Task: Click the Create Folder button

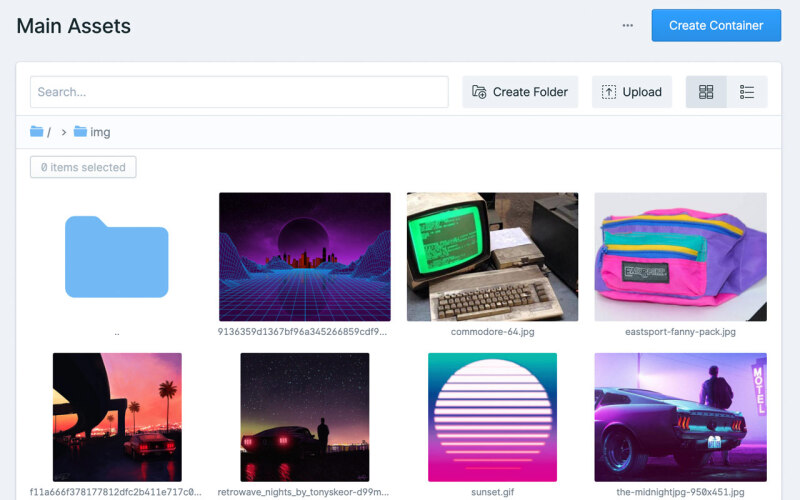Action: (520, 92)
